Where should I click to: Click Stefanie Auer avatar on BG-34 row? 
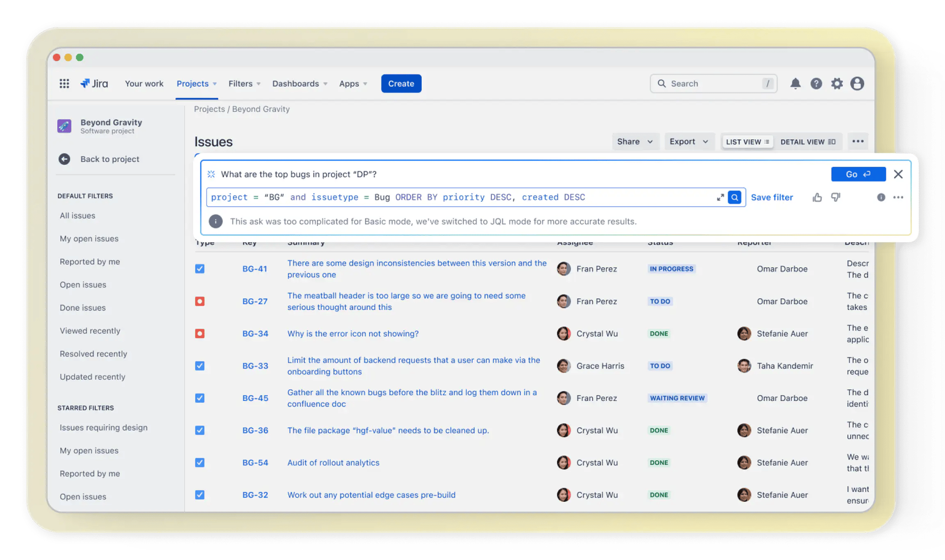point(744,334)
